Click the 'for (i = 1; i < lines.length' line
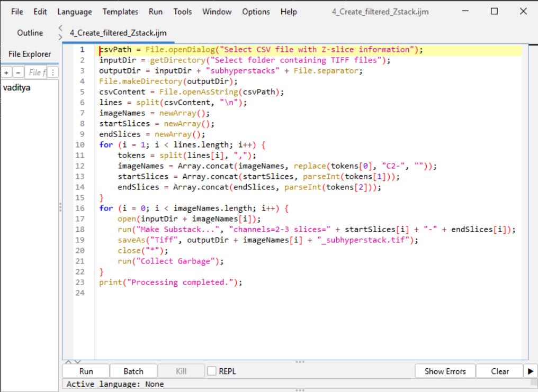This screenshot has height=392, width=538. (x=182, y=145)
